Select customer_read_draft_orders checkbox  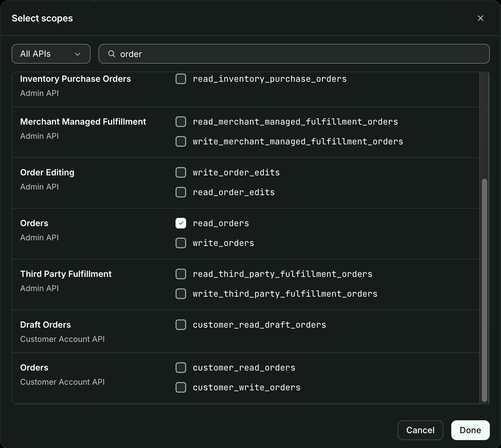pyautogui.click(x=181, y=325)
